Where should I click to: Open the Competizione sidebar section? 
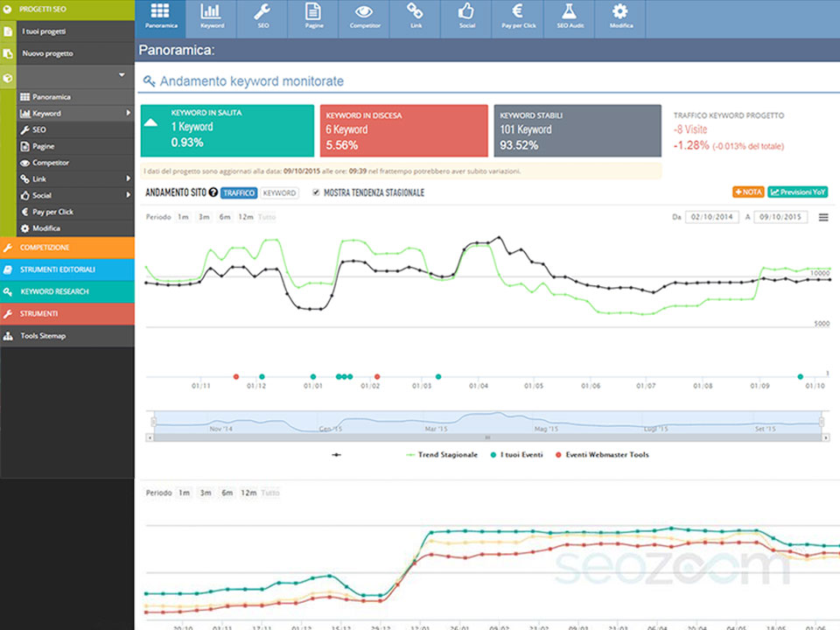(67, 248)
